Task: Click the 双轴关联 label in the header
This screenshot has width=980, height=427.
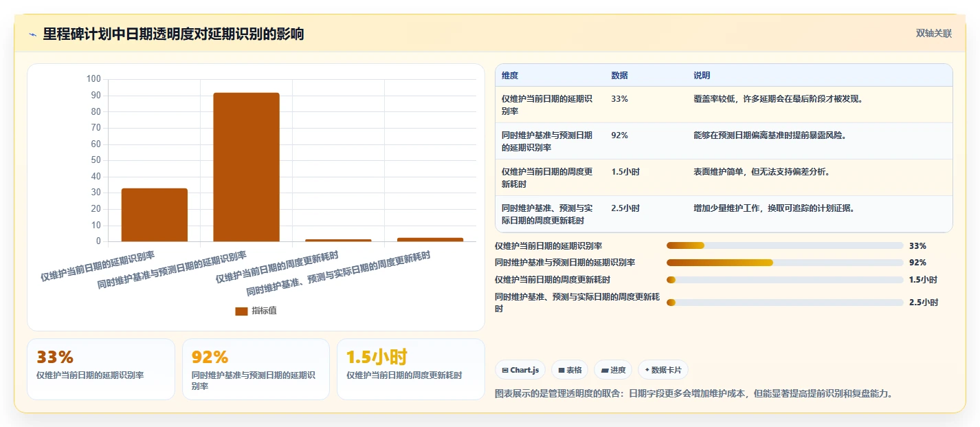Action: pos(934,33)
